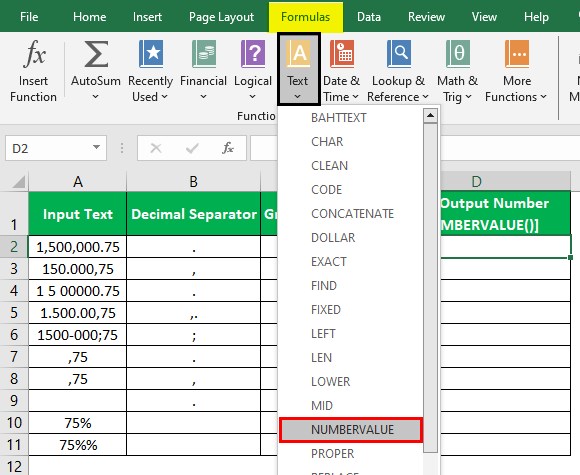The width and height of the screenshot is (580, 475).
Task: Switch to the Formulas tab
Action: pos(306,17)
